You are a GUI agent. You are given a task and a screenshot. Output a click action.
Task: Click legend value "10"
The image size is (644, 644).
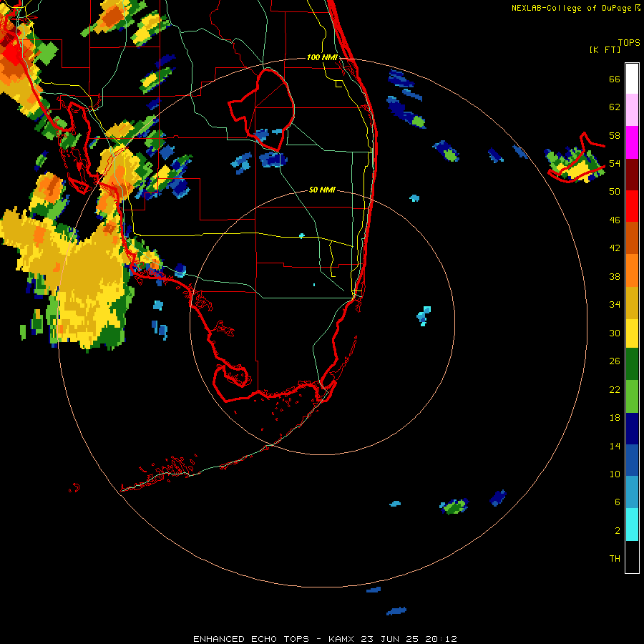[x=615, y=474]
